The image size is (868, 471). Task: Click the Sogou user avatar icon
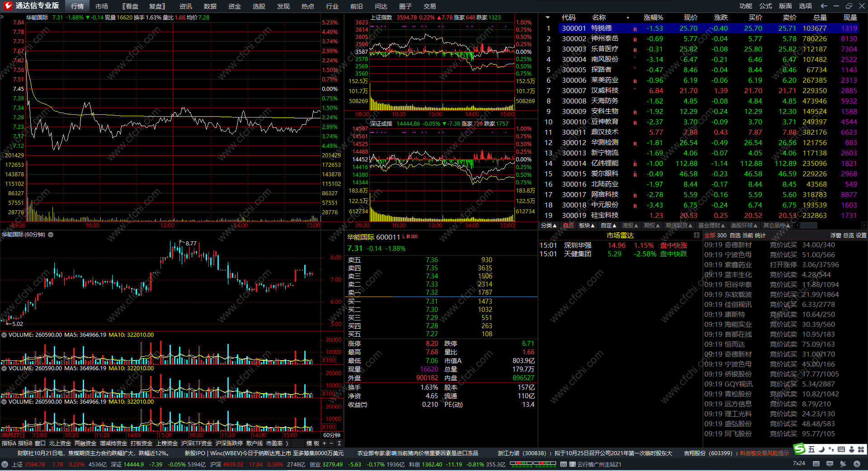pyautogui.click(x=852, y=449)
